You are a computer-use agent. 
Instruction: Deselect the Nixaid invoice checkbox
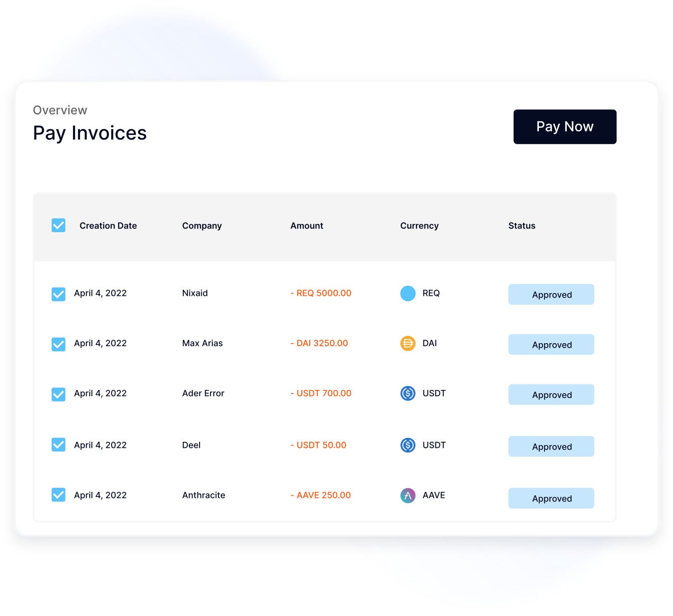click(x=58, y=294)
